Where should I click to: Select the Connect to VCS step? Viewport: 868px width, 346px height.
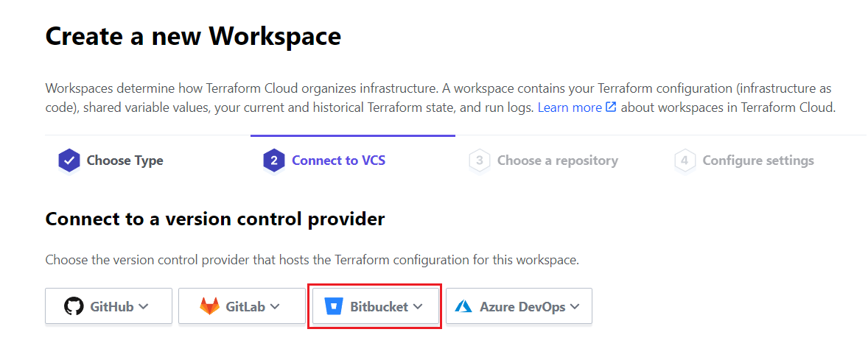[x=324, y=160]
